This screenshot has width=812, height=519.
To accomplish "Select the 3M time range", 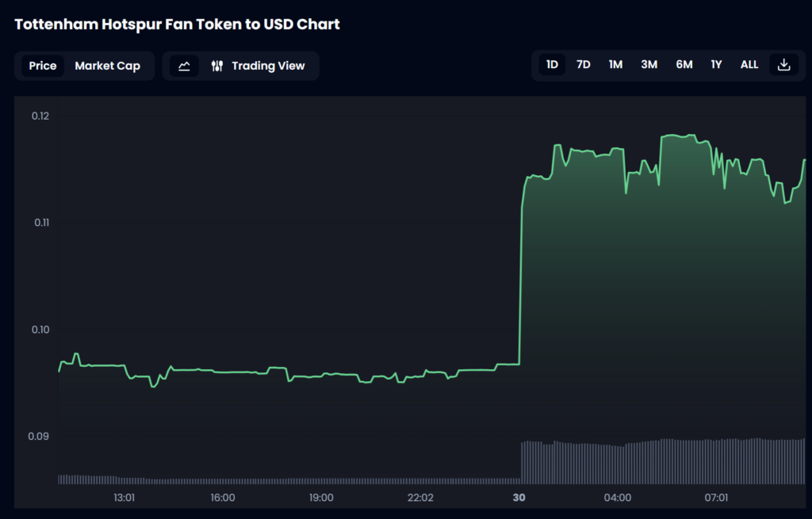I will (649, 65).
